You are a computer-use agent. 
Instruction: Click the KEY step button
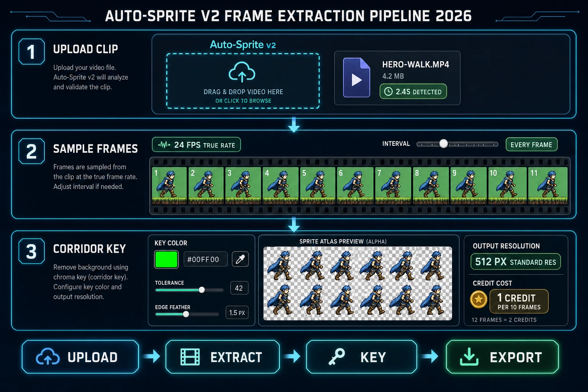coord(361,357)
